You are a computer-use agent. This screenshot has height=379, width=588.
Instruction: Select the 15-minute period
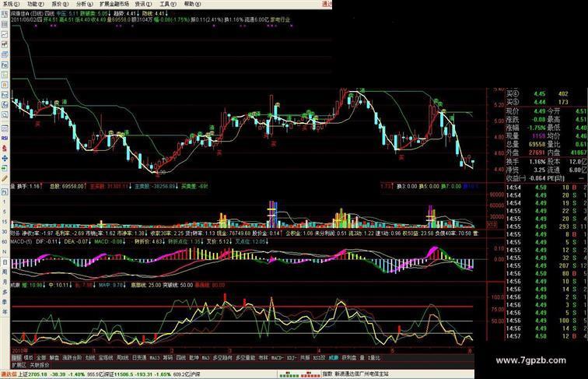5,222
